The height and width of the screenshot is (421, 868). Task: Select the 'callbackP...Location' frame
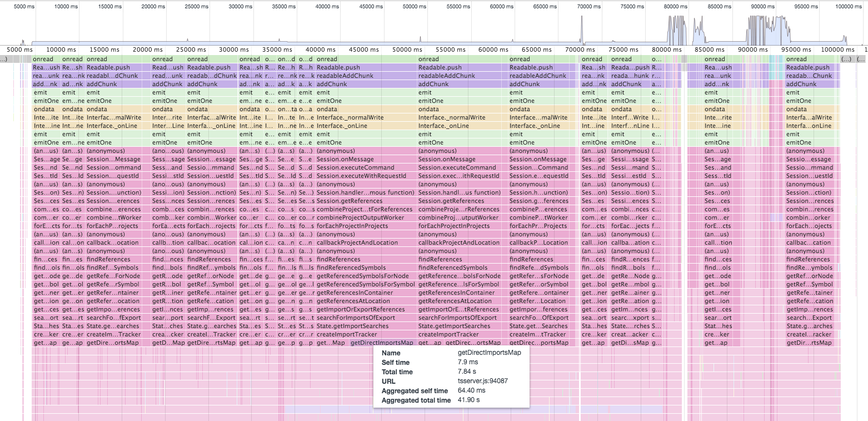539,243
